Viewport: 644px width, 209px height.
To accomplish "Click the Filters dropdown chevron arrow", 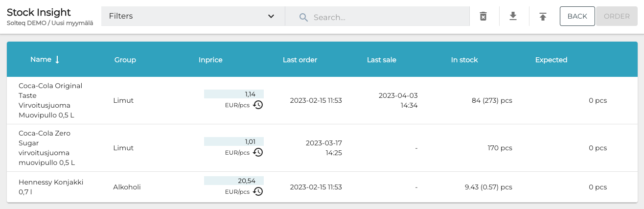I will point(271,16).
